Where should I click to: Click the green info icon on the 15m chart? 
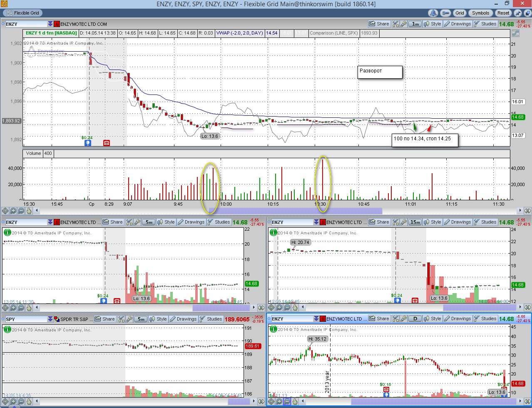point(273,232)
